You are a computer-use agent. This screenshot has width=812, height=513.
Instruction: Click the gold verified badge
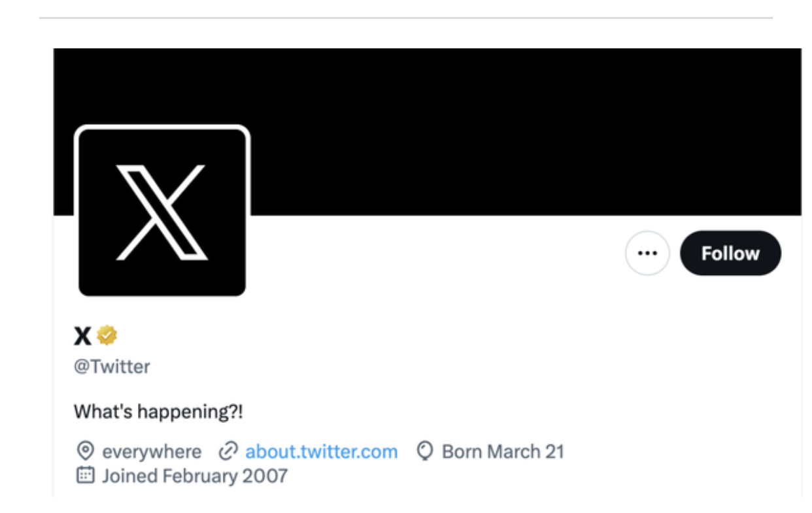[x=107, y=335]
